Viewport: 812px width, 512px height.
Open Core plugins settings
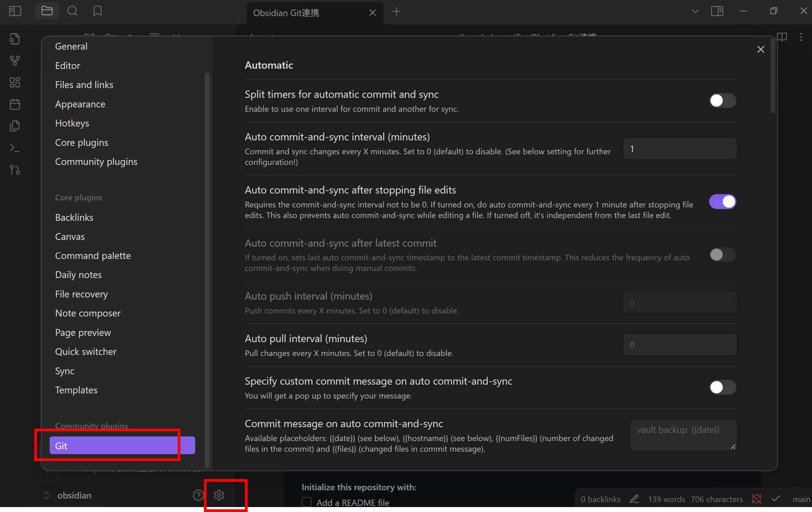point(82,142)
